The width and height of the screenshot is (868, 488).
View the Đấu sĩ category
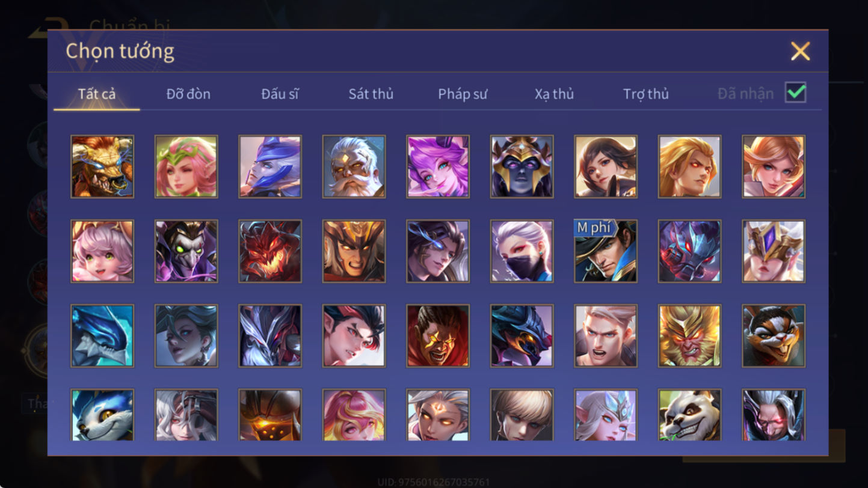(x=280, y=94)
